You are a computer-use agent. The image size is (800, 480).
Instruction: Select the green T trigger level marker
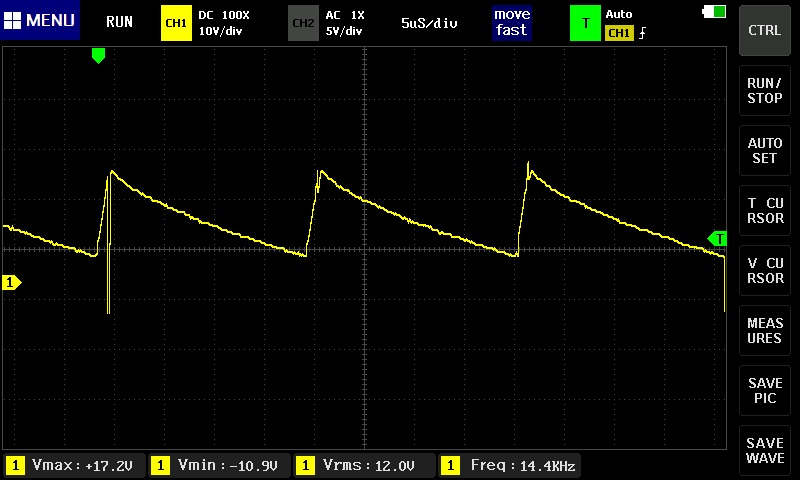[x=717, y=238]
